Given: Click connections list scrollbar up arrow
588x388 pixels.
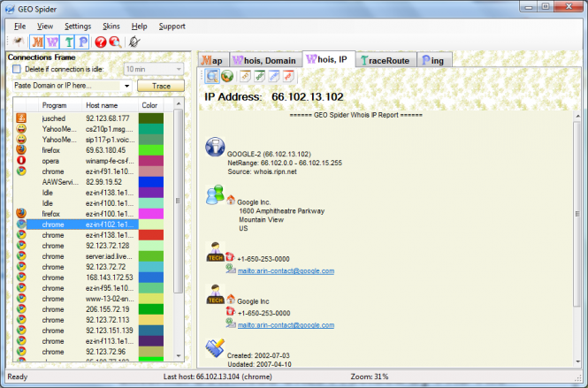Looking at the screenshot, I should click(179, 103).
